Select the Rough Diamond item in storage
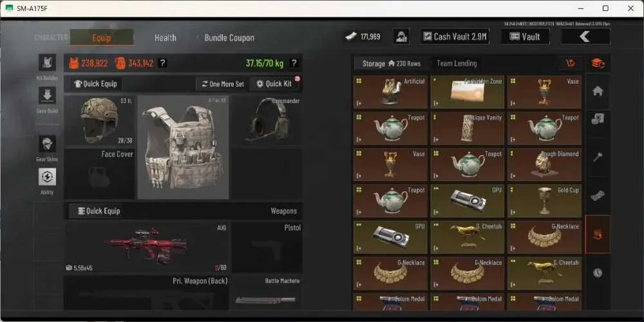 click(x=545, y=165)
